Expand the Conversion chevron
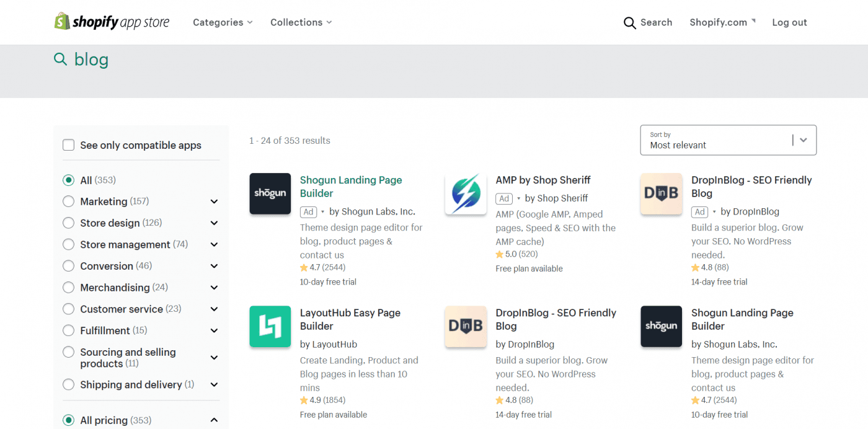The width and height of the screenshot is (868, 429). click(x=214, y=266)
